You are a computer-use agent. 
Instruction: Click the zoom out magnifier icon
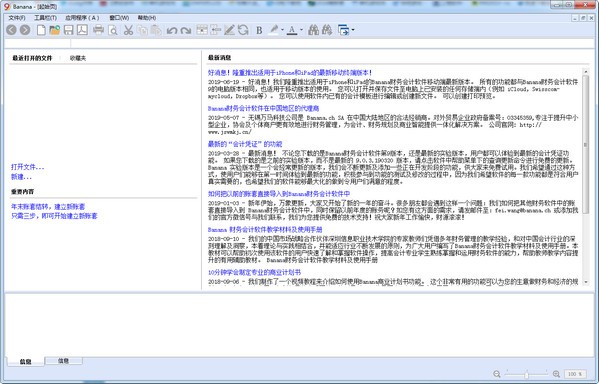click(497, 374)
